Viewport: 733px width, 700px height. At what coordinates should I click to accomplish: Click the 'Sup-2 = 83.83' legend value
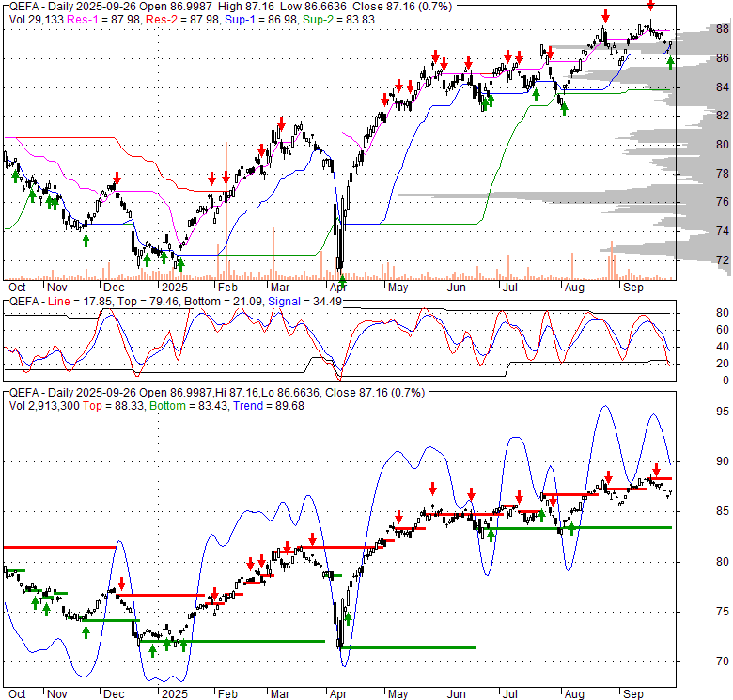[x=339, y=20]
